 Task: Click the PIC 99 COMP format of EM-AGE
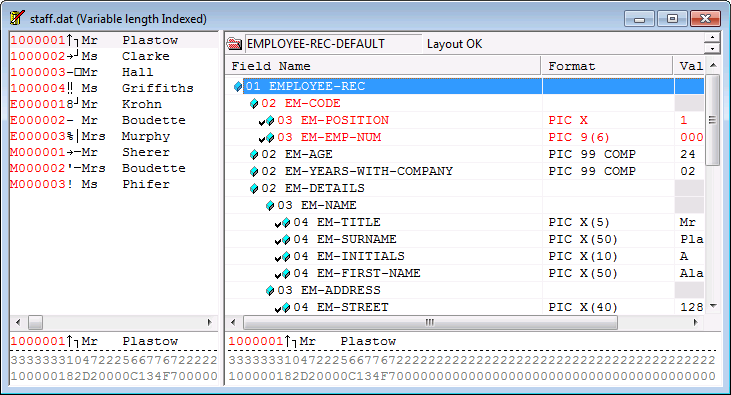tap(592, 154)
